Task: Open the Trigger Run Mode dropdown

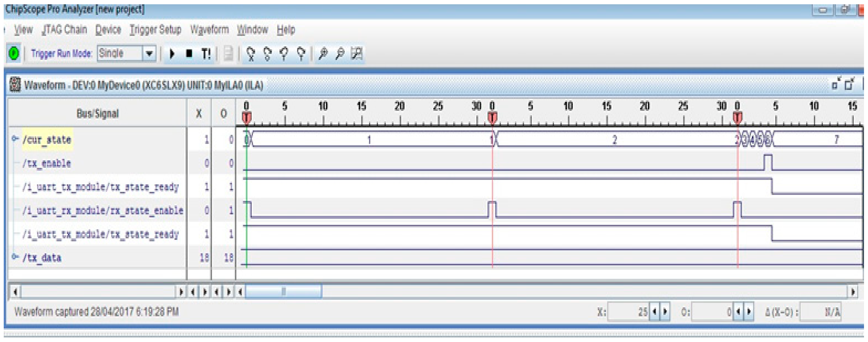Action: 149,54
